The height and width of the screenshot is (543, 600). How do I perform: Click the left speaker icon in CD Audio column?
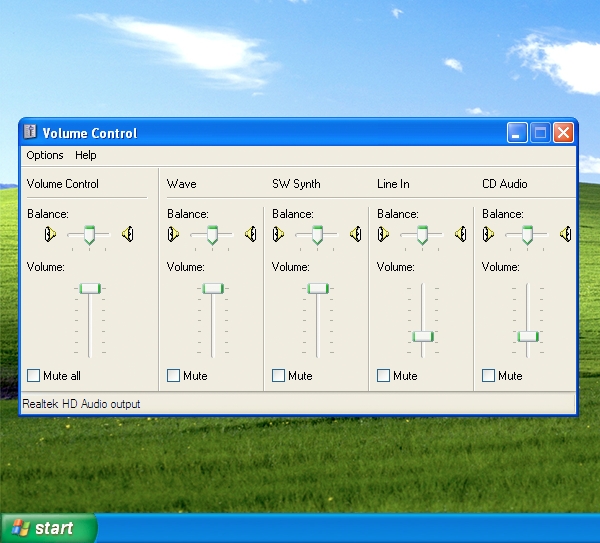pyautogui.click(x=488, y=234)
